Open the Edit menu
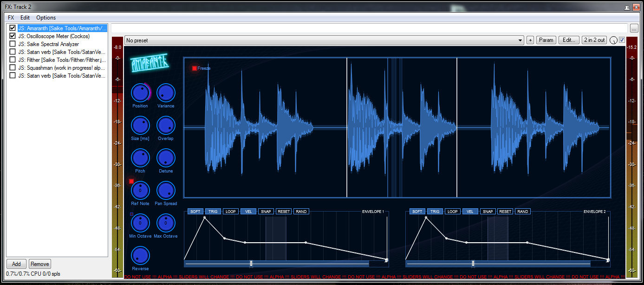The width and height of the screenshot is (644, 285). pos(25,18)
